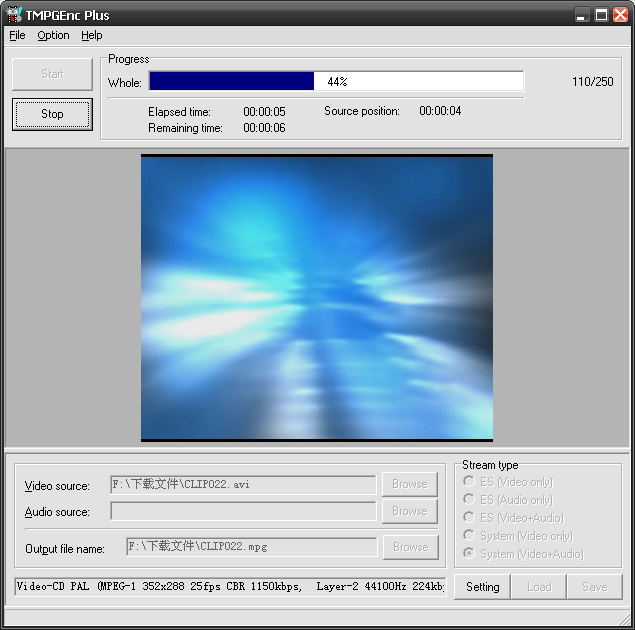The image size is (635, 630).
Task: Click Browse next to Video source
Action: click(x=410, y=484)
